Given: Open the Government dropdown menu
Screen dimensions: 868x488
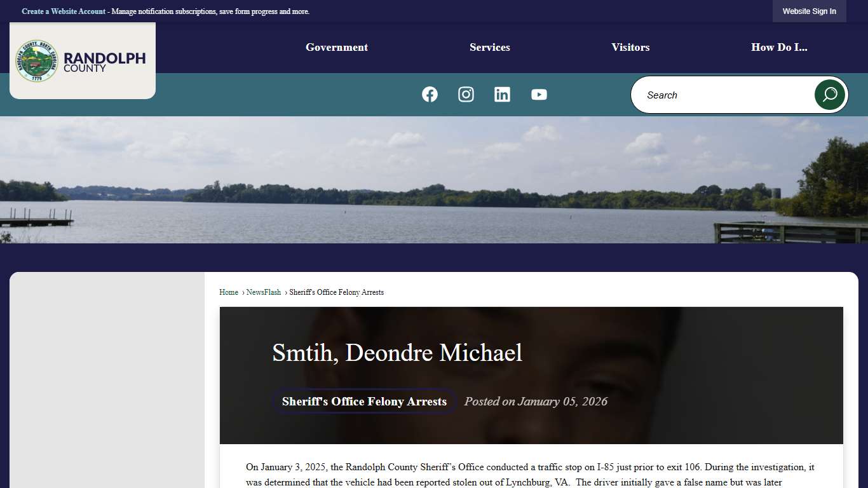Looking at the screenshot, I should click(336, 47).
